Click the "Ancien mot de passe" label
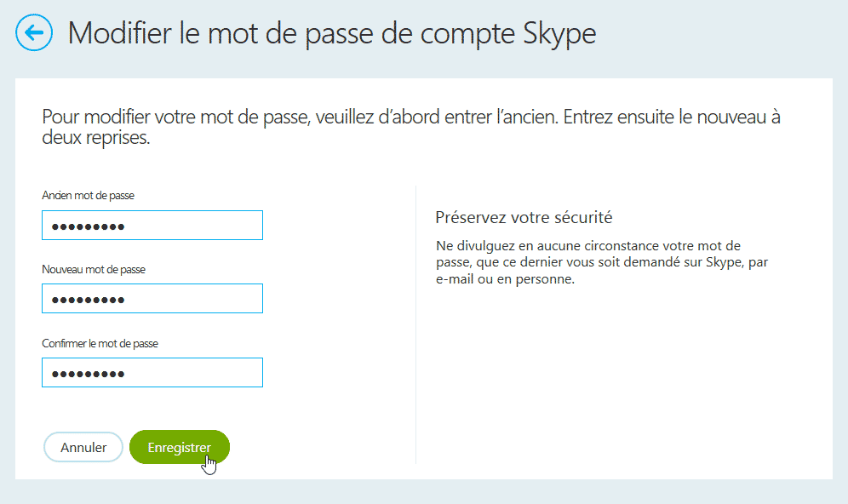 click(x=88, y=196)
